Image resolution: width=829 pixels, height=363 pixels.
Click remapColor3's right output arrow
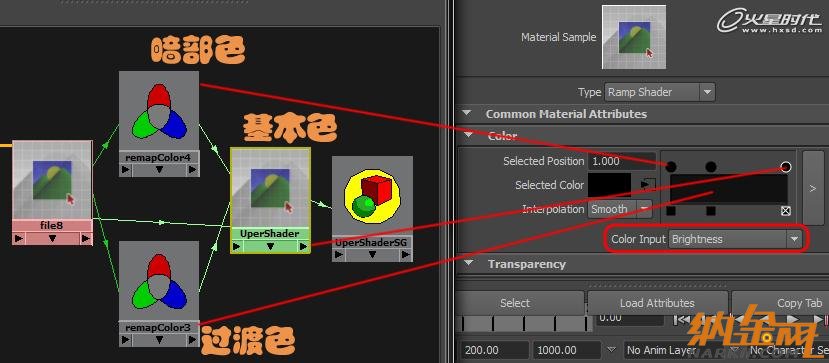point(192,340)
